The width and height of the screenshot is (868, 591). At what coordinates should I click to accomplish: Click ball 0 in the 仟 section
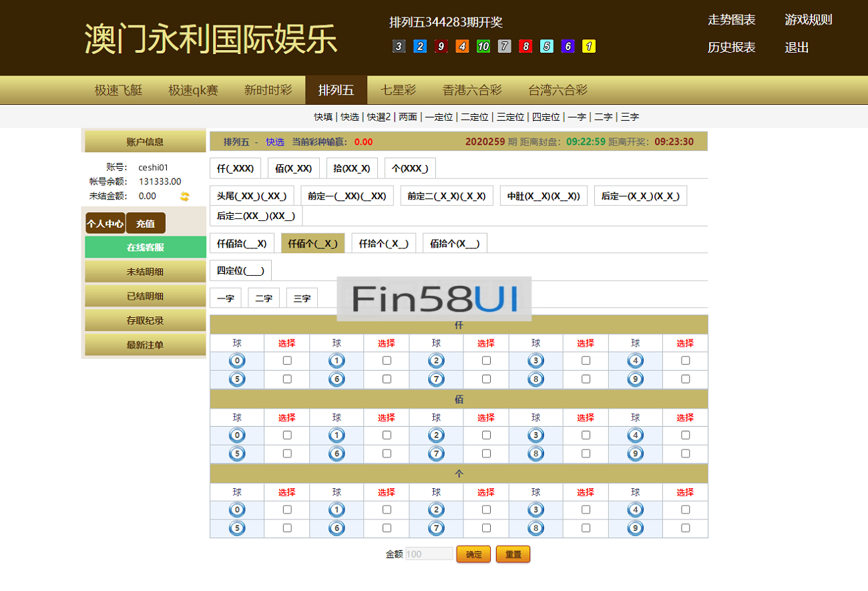[237, 360]
